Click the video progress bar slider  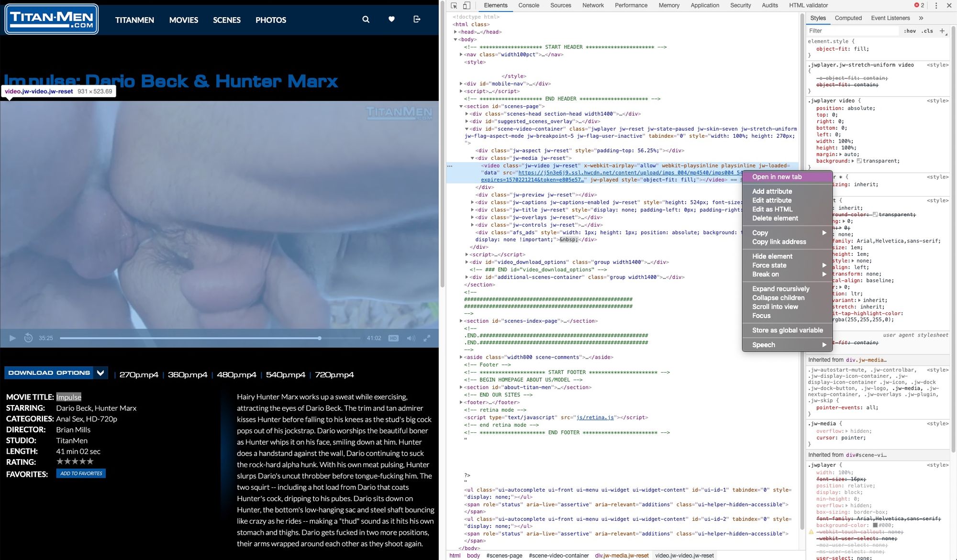[x=210, y=338]
